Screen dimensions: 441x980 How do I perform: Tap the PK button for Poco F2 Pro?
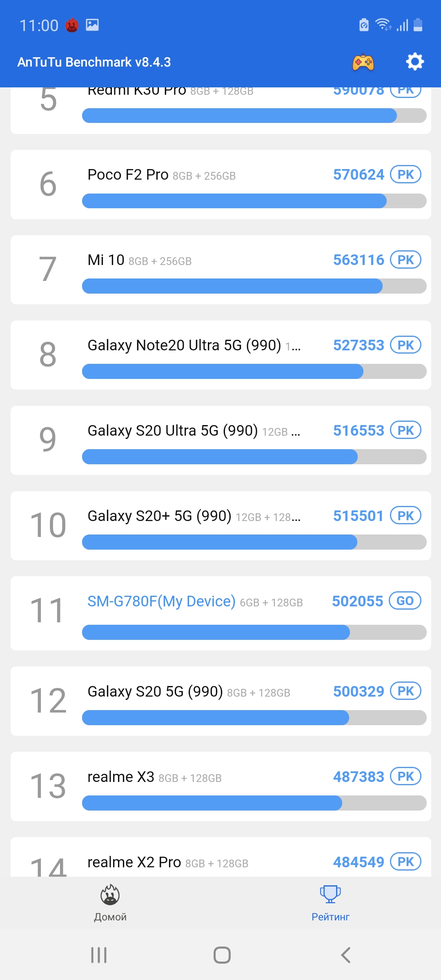pos(405,175)
